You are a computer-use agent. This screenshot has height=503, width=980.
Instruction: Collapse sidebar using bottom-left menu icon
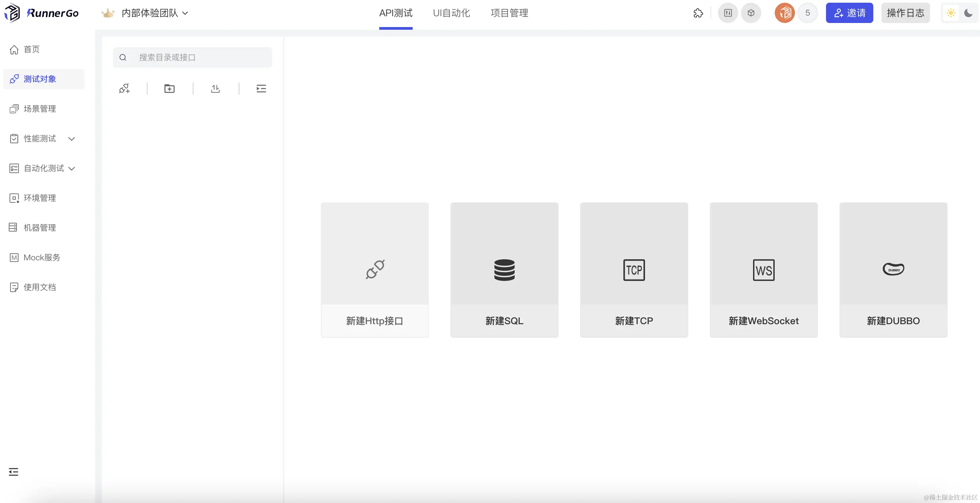[x=14, y=472]
